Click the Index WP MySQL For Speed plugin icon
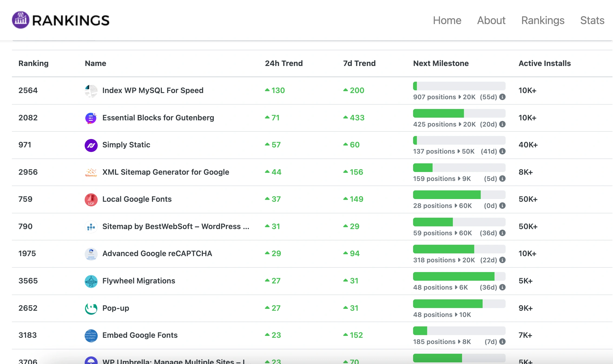Image resolution: width=613 pixels, height=364 pixels. pyautogui.click(x=91, y=91)
